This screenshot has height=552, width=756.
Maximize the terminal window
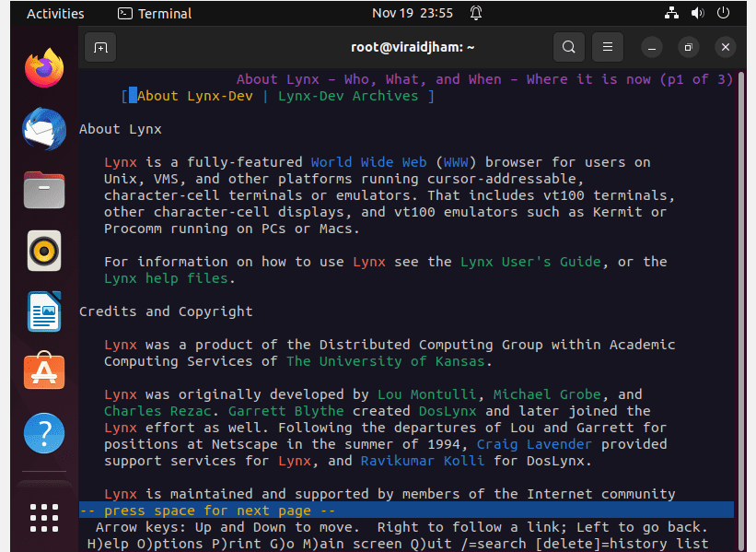689,47
